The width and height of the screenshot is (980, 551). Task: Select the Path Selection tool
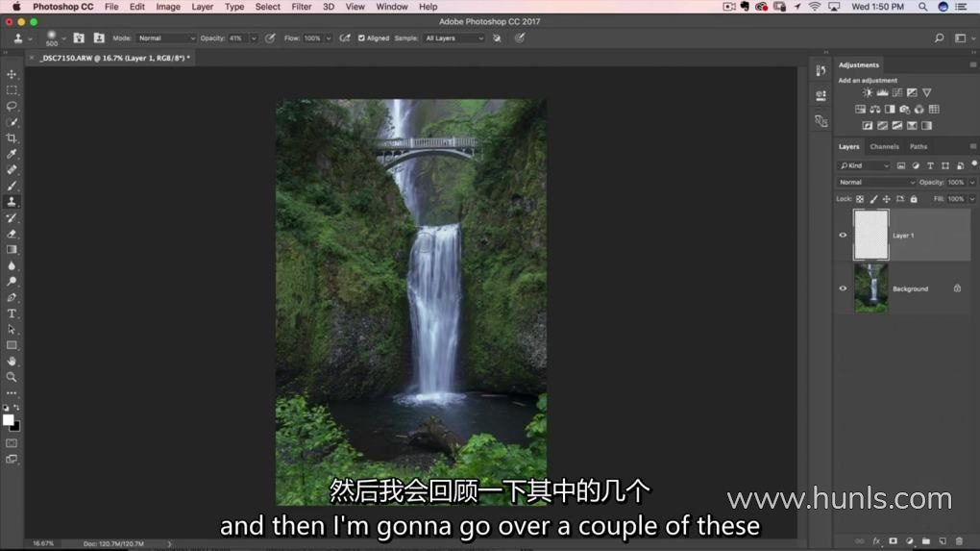pos(12,330)
